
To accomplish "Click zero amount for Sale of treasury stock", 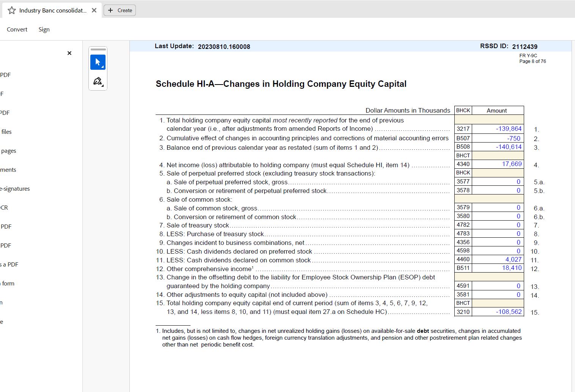I will pos(498,225).
